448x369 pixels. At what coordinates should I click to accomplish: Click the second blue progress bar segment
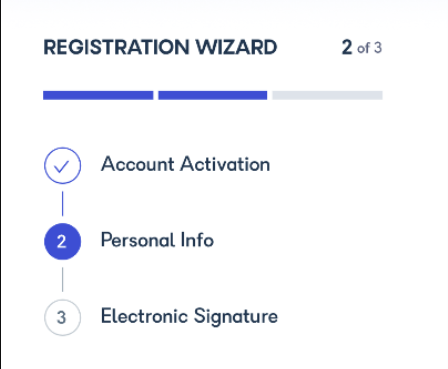pos(212,95)
